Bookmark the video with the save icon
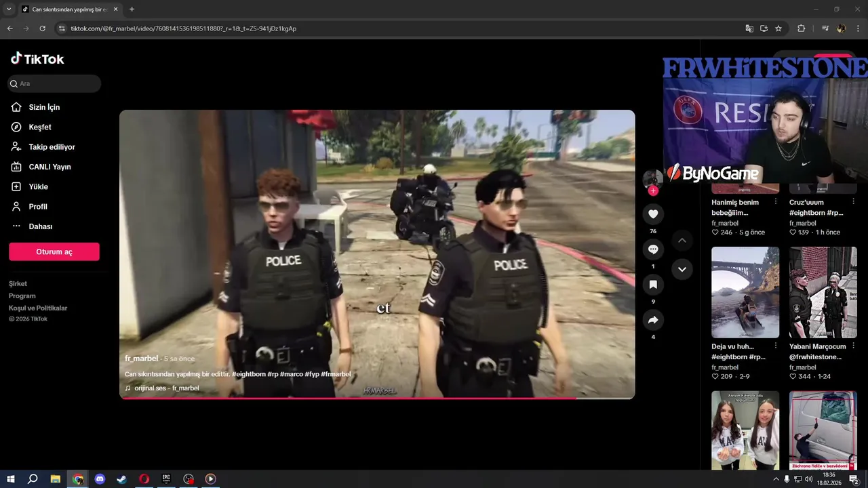This screenshot has height=488, width=868. [653, 285]
